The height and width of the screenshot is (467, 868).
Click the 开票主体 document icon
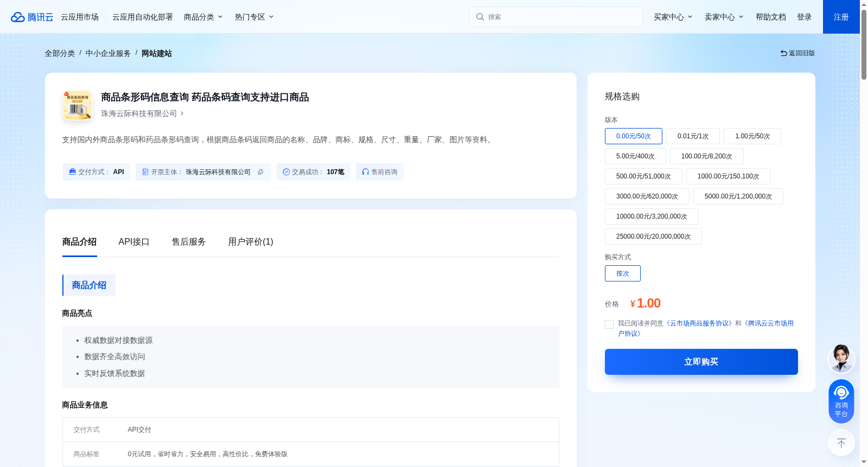[145, 172]
